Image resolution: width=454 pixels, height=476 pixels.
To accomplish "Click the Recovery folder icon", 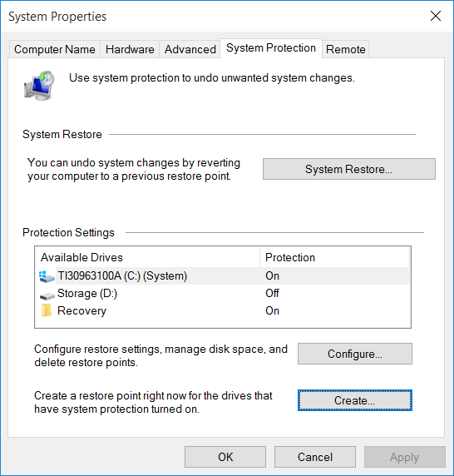I will click(x=47, y=310).
